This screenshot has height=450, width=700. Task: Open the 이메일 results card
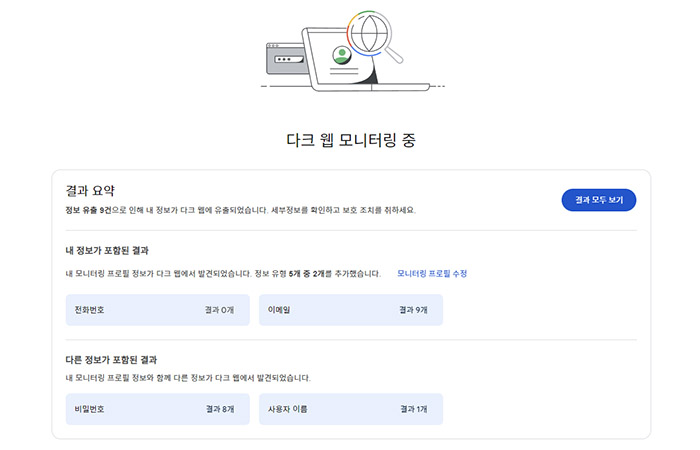coord(350,310)
